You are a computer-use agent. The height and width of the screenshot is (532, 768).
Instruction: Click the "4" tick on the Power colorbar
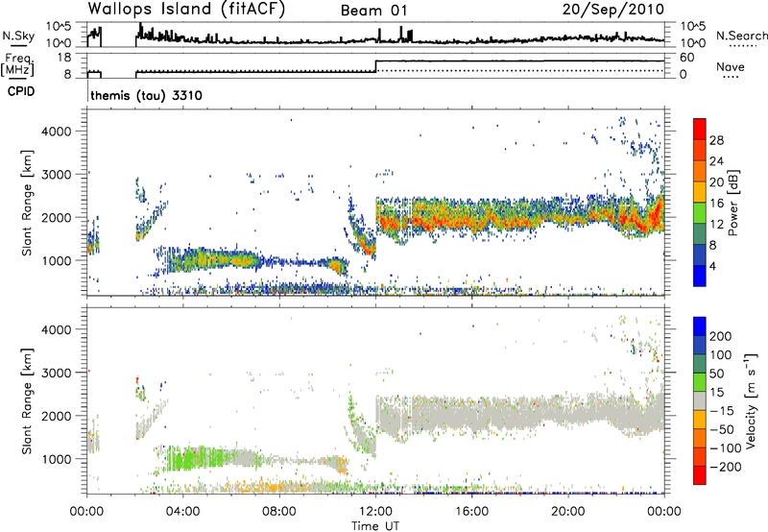(x=713, y=266)
